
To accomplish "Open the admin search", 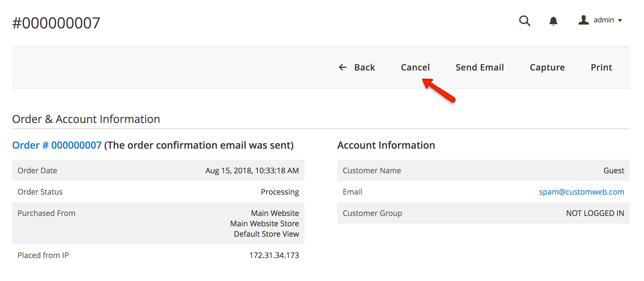I will click(x=525, y=21).
